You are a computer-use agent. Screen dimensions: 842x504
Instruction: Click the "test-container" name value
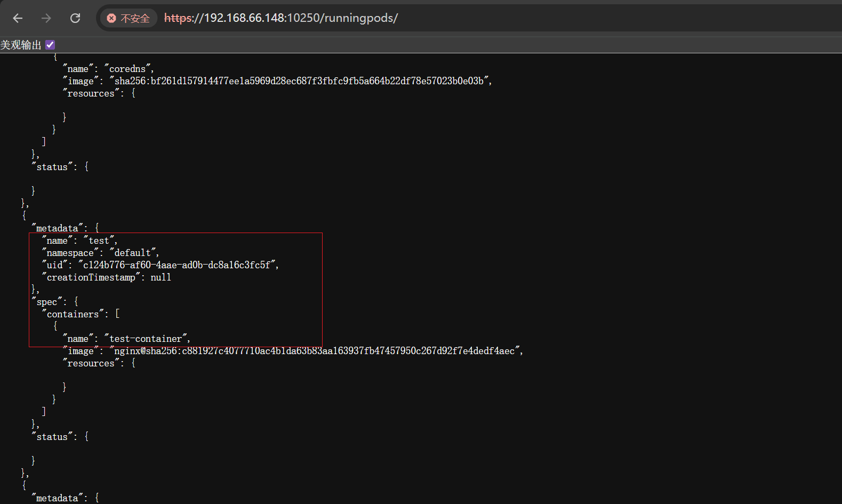click(146, 339)
